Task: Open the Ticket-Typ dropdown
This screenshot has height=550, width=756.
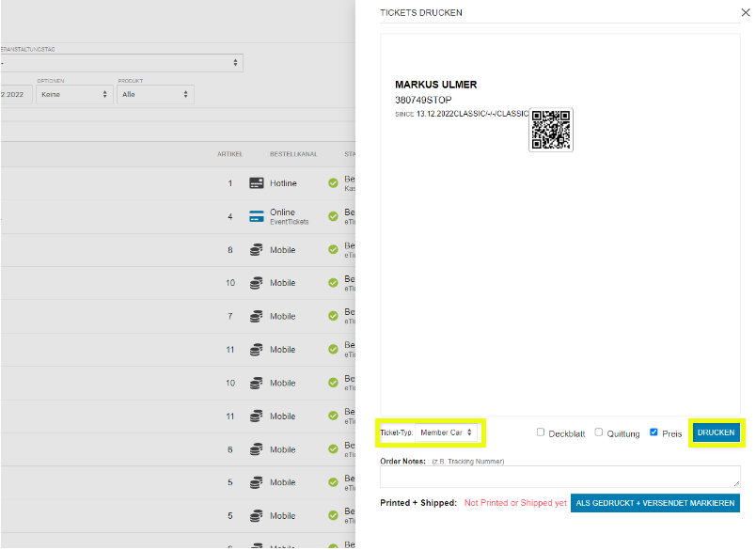Action: pyautogui.click(x=447, y=432)
